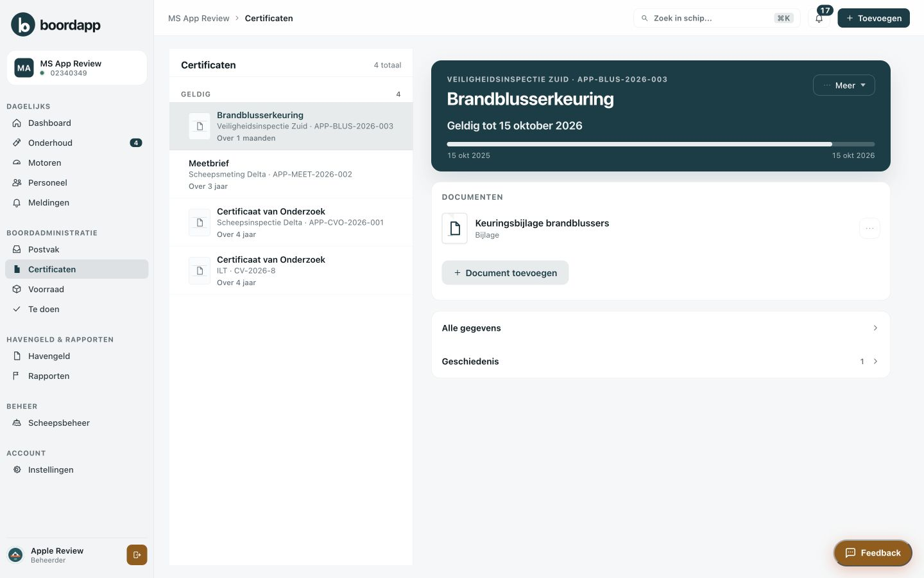This screenshot has height=578, width=924.
Task: Click the boordapp logo icon
Action: (x=23, y=24)
